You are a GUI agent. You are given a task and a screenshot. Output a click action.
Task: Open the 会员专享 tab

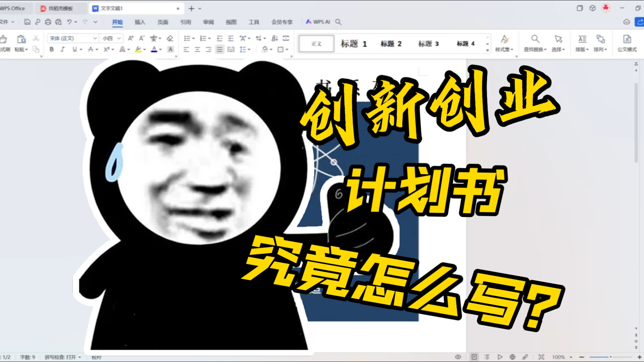(x=282, y=22)
